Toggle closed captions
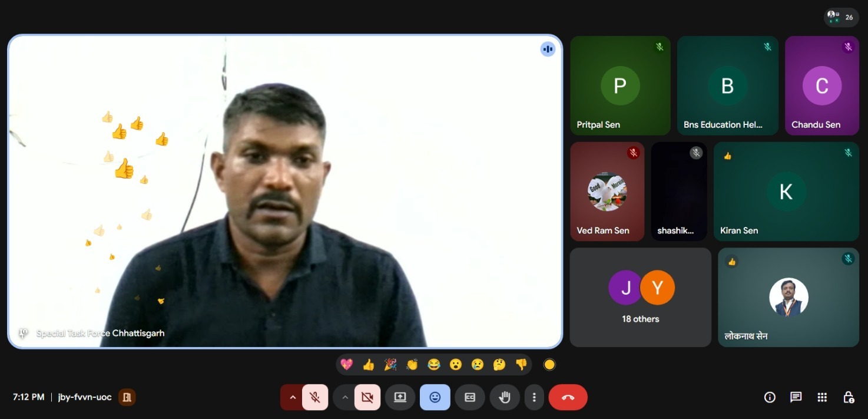868x419 pixels. tap(470, 397)
